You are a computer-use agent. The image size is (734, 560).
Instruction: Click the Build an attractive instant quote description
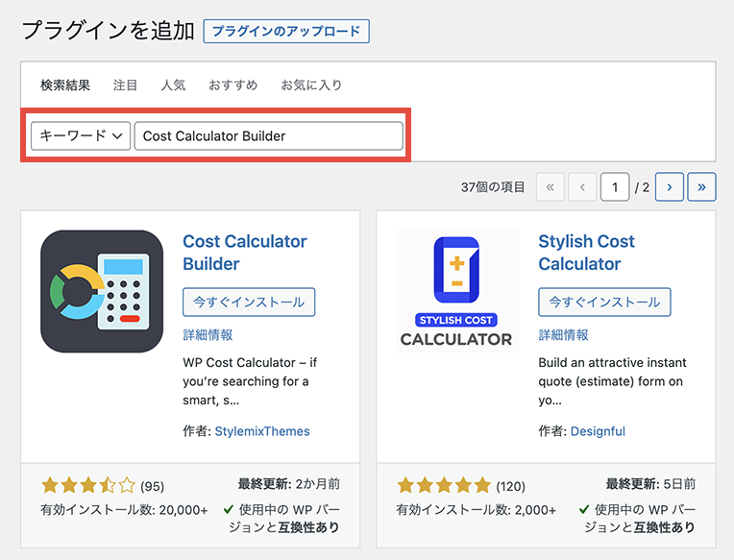coord(612,381)
